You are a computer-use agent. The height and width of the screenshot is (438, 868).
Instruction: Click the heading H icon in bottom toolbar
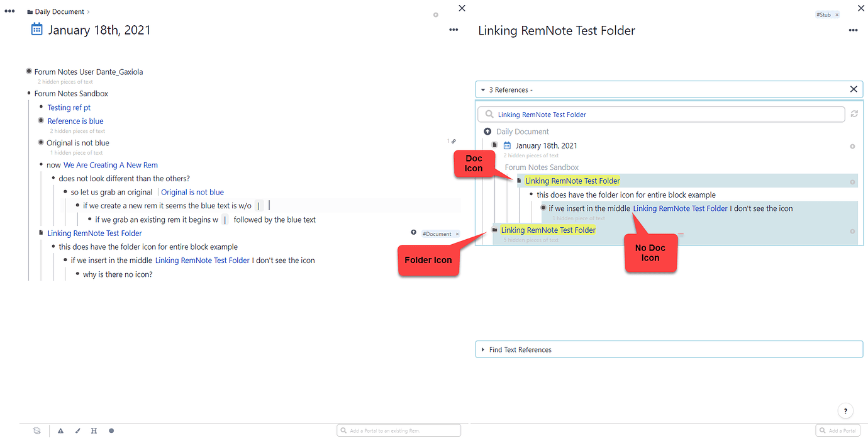click(94, 431)
